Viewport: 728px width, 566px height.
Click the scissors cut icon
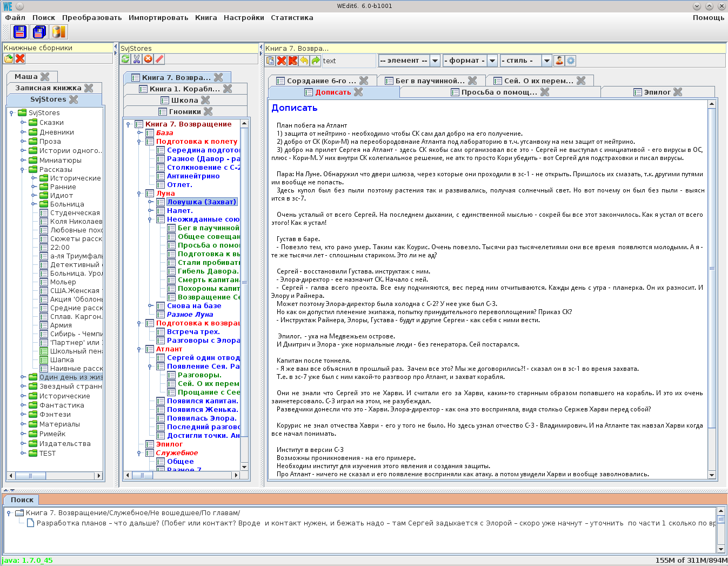[137, 59]
